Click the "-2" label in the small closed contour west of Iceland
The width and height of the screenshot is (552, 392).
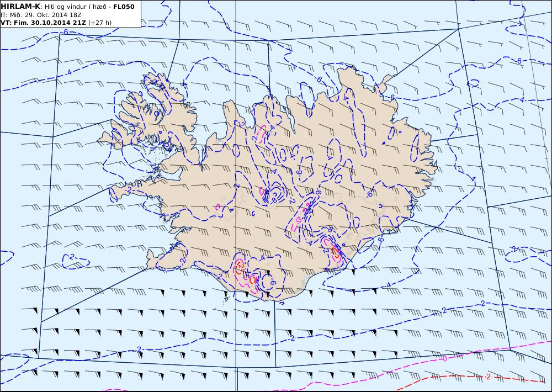click(72, 257)
